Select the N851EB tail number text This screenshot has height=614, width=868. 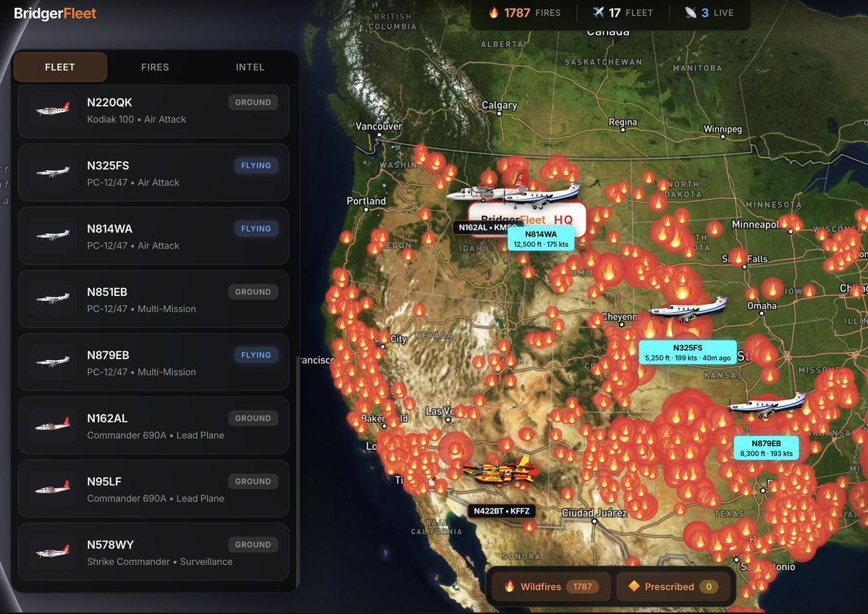coord(107,292)
